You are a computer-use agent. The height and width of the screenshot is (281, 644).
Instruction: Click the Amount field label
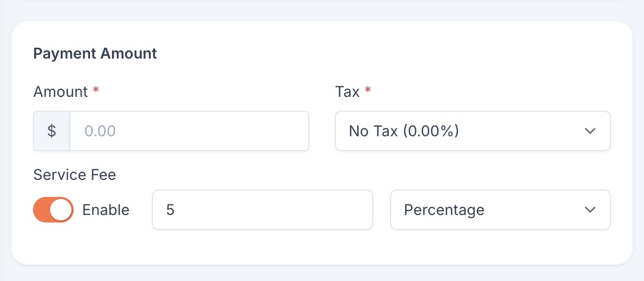[61, 92]
